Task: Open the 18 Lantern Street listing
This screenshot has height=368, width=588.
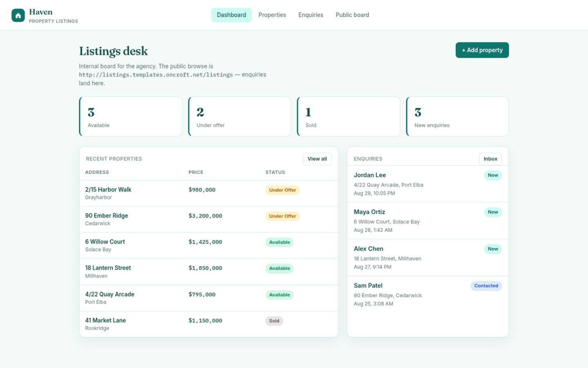Action: 108,268
